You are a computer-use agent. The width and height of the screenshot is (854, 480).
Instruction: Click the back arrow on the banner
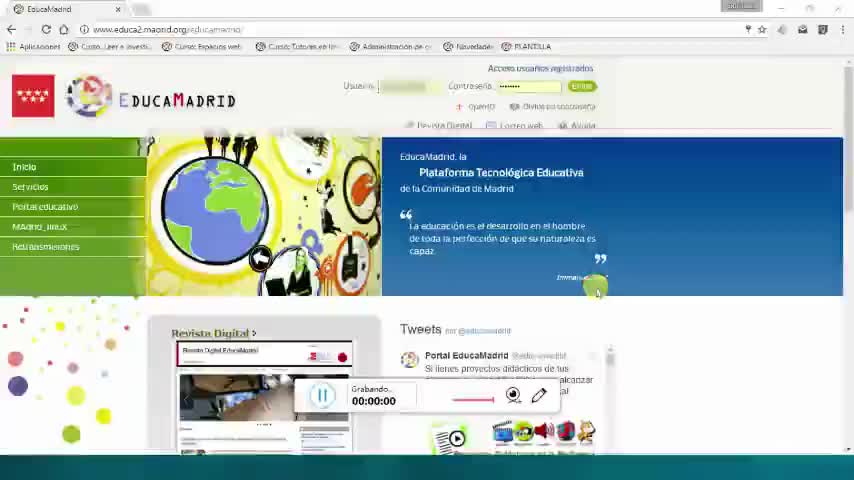tap(260, 258)
